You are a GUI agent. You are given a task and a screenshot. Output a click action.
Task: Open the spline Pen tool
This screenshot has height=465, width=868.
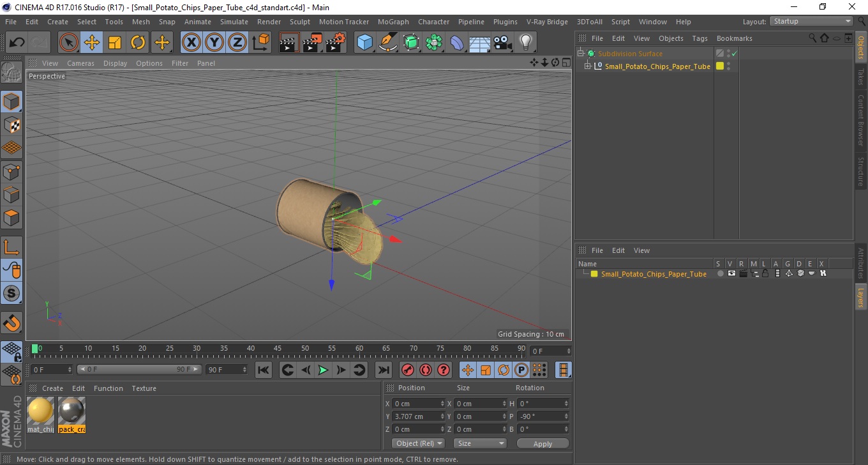[388, 43]
